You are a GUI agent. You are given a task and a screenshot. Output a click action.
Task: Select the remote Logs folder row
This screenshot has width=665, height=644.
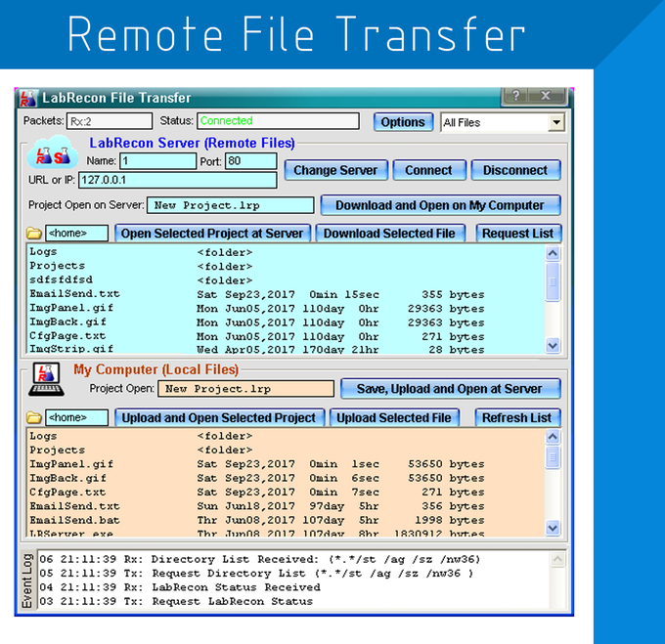[286, 252]
